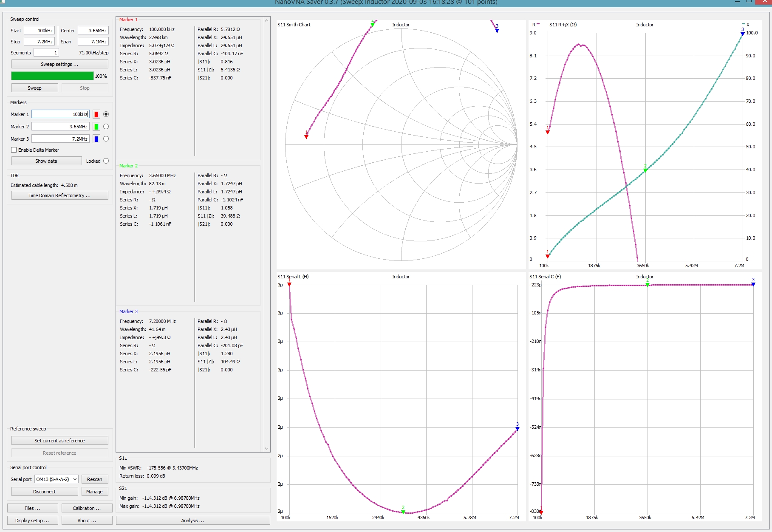This screenshot has width=772, height=532.
Task: Open Marker 3 blue color swatch
Action: tap(96, 139)
